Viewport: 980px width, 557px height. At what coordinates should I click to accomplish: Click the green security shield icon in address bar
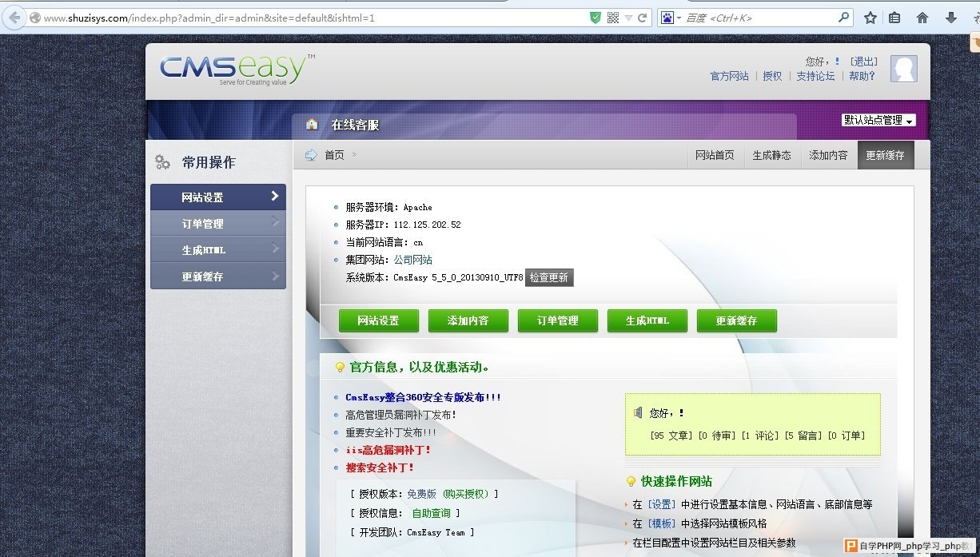tap(596, 18)
